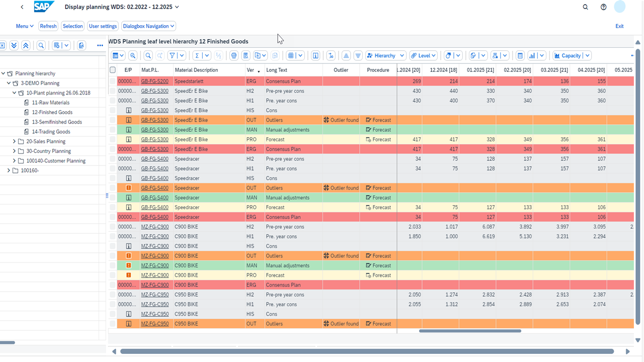This screenshot has height=362, width=644.
Task: Click the Exit link at top right
Action: (619, 26)
